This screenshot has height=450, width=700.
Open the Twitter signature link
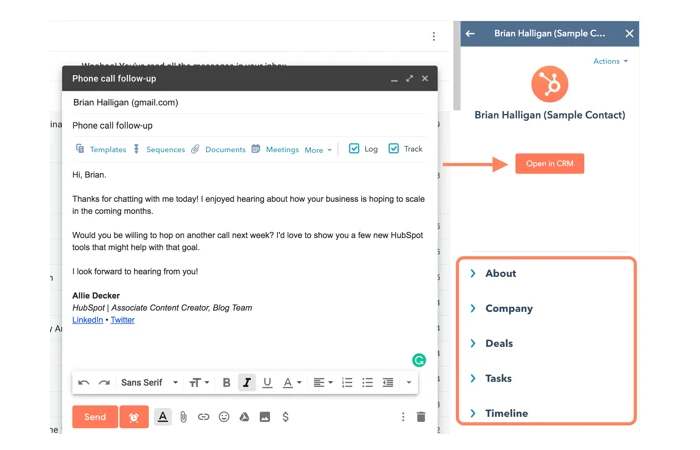tap(123, 320)
